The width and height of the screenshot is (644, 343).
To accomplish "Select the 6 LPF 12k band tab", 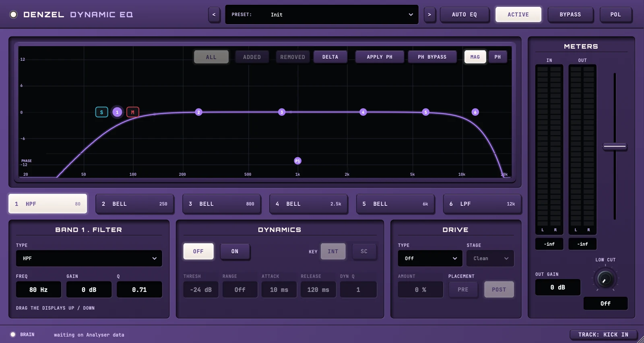I will tap(482, 204).
